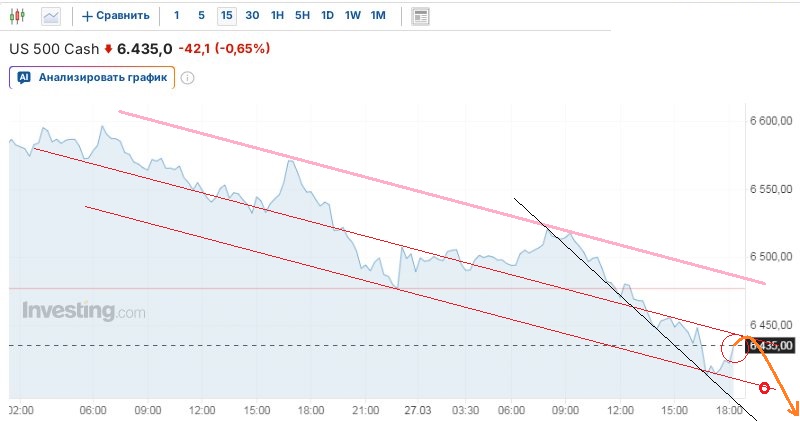Viewport: 800px width, 421px height.
Task: Click the red down arrow price indicator
Action: (x=109, y=48)
